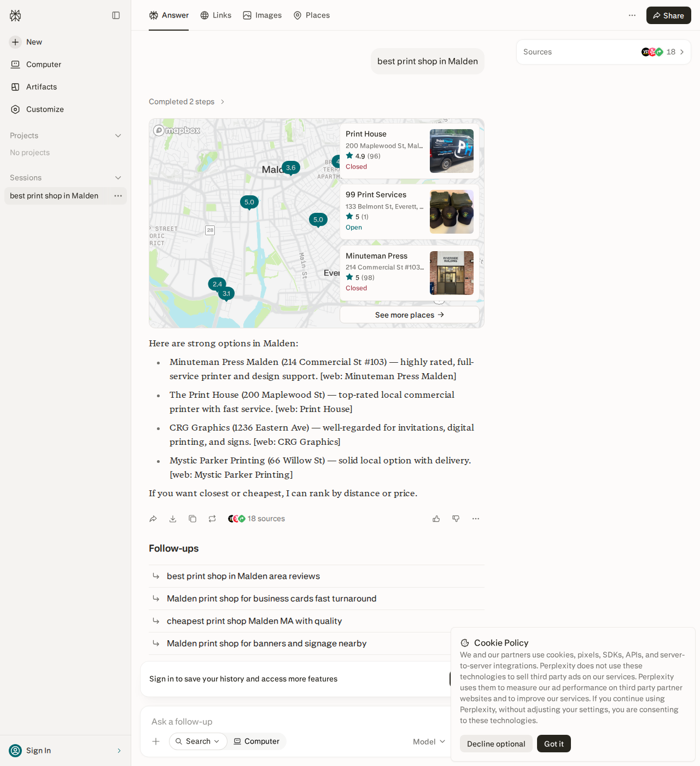Collapse the Projects section

[x=118, y=136]
